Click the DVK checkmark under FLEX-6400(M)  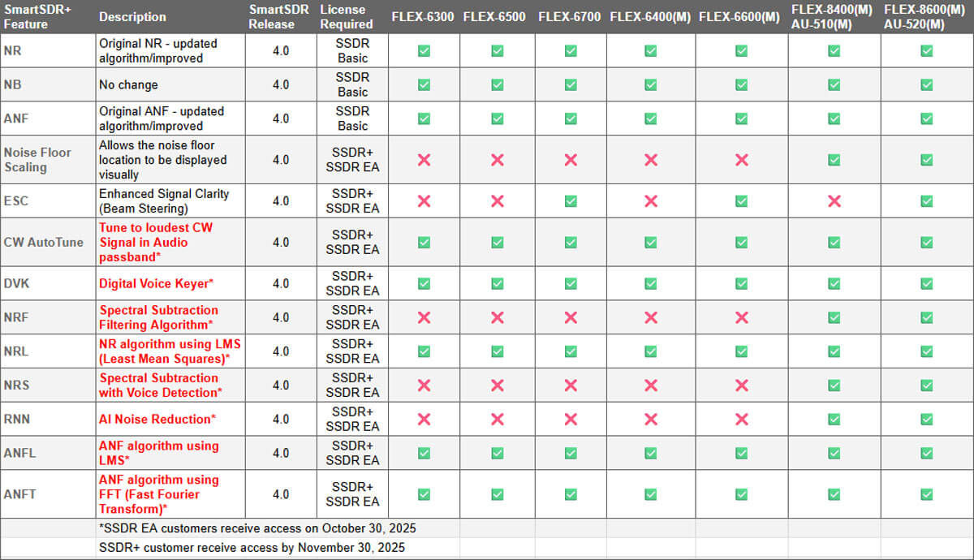pyautogui.click(x=651, y=283)
